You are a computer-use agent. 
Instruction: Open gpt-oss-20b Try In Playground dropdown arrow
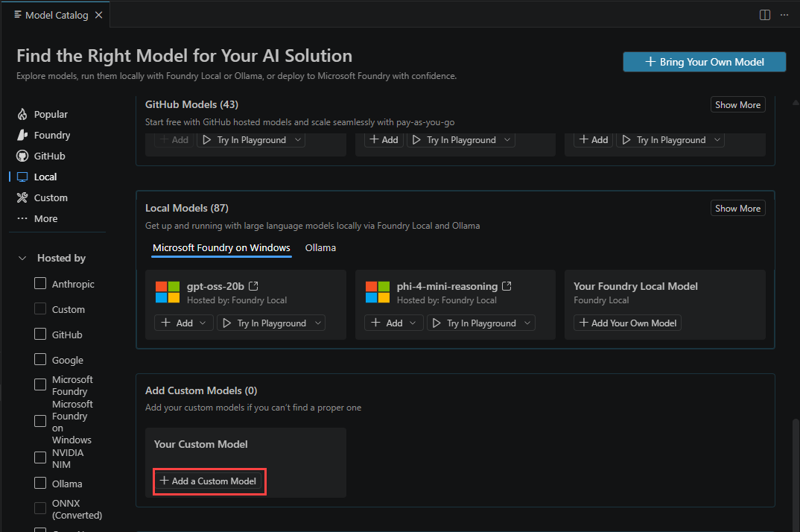pos(318,323)
